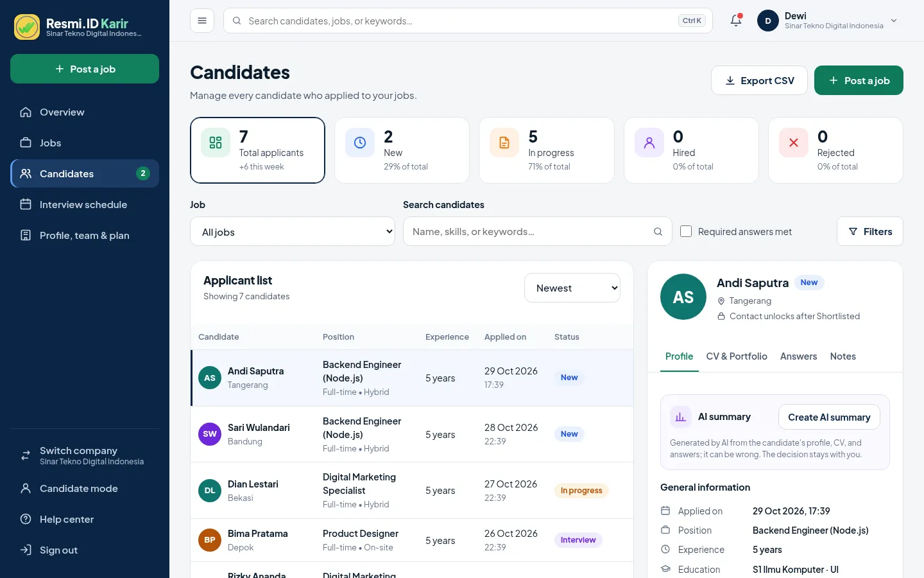Expand the Dewi account menu chevron
The height and width of the screenshot is (578, 924).
point(894,21)
